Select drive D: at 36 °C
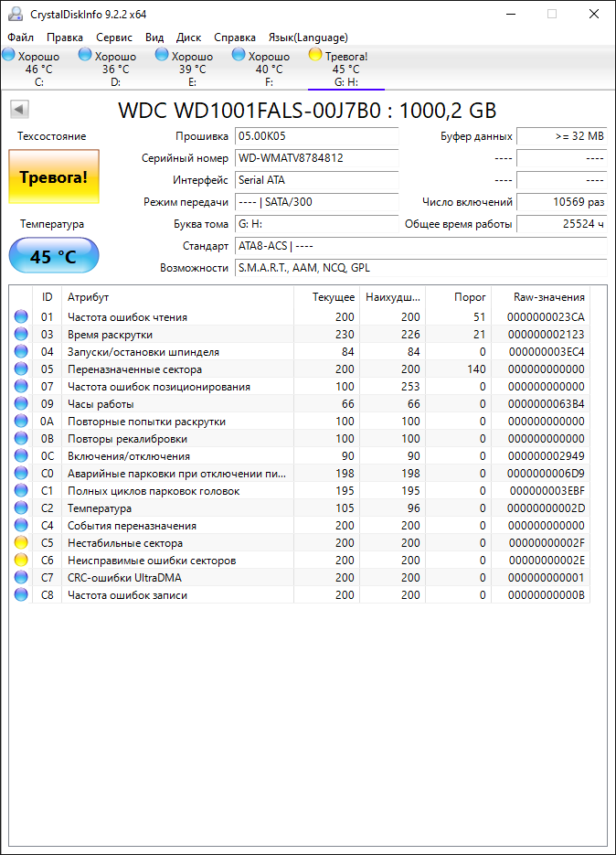This screenshot has width=616, height=855. click(x=115, y=69)
